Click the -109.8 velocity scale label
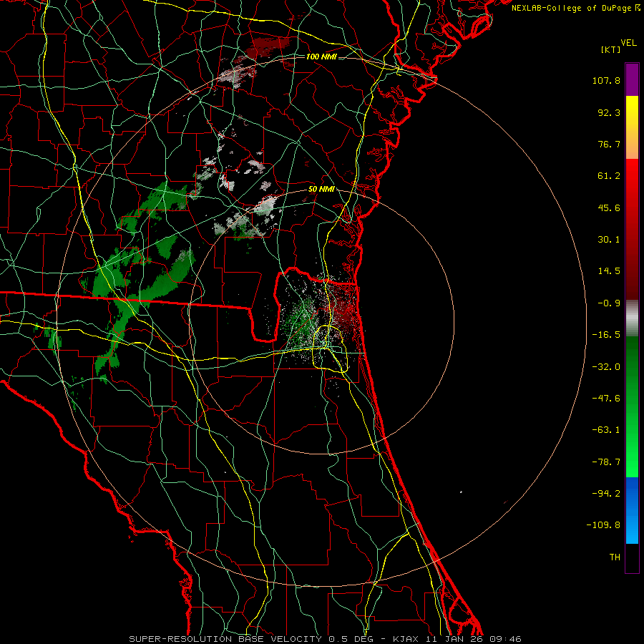This screenshot has width=644, height=644. coord(603,525)
